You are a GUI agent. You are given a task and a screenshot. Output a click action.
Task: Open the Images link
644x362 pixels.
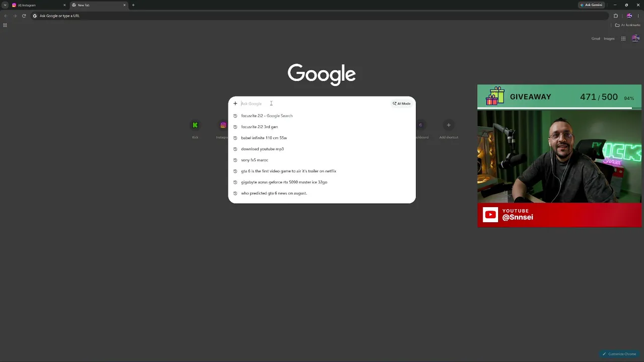[609, 39]
